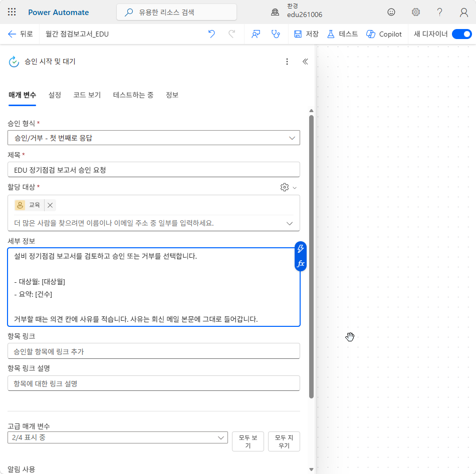Screen dimensions: 476x474
Task: Click the 세부 정보 details text area
Action: pyautogui.click(x=154, y=287)
